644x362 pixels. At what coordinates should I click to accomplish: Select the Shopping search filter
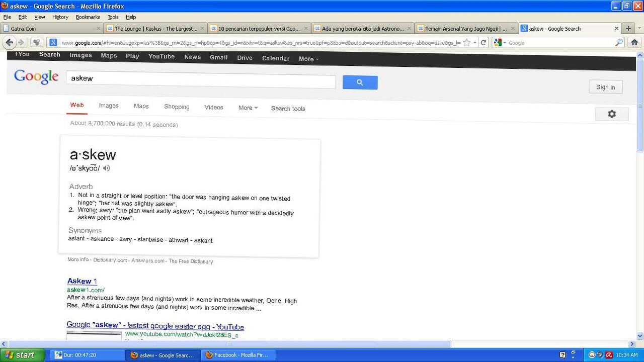pyautogui.click(x=177, y=107)
